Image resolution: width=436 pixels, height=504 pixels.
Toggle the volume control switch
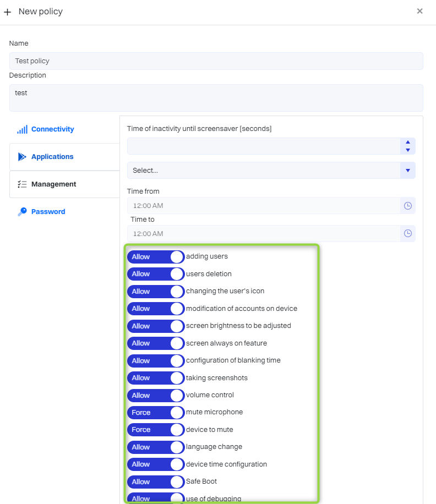(156, 396)
